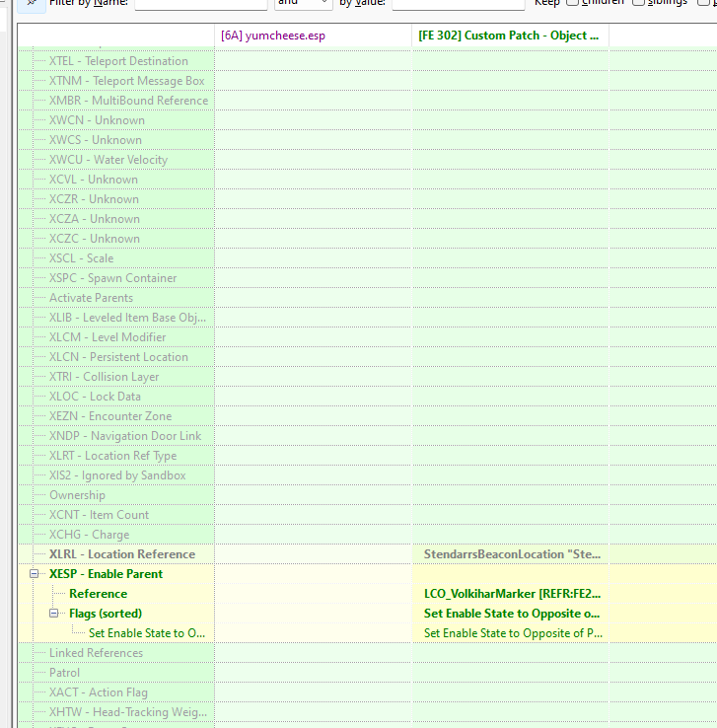This screenshot has height=728, width=717.
Task: Enable the Keep children checkbox
Action: click(x=572, y=2)
